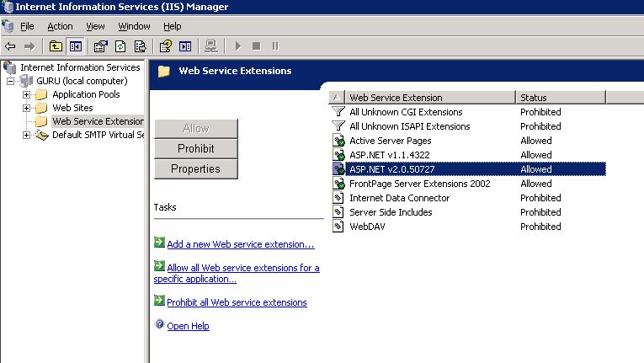The width and height of the screenshot is (644, 363).
Task: Click the GURU computer icon
Action: pyautogui.click(x=26, y=81)
